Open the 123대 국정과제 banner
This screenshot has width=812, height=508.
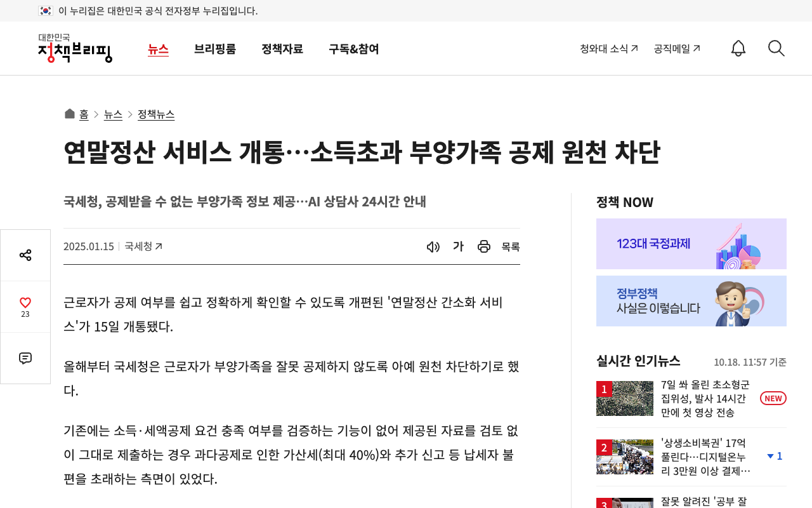(x=691, y=244)
